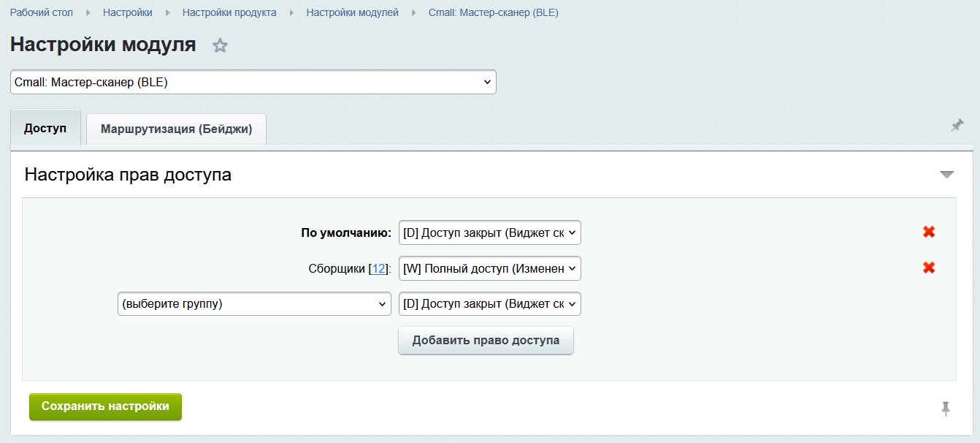
Task: Delete the default access rule red cross
Action: pos(929,232)
